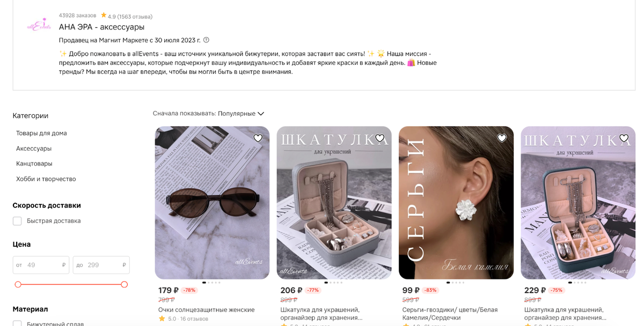644x326 pixels.
Task: Select the Товары для дома category
Action: 41,133
